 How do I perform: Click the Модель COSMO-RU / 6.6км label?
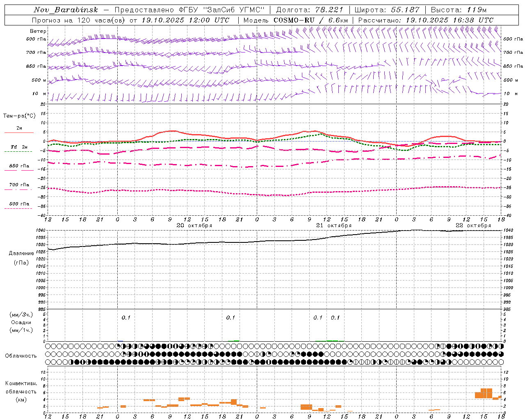(296, 20)
